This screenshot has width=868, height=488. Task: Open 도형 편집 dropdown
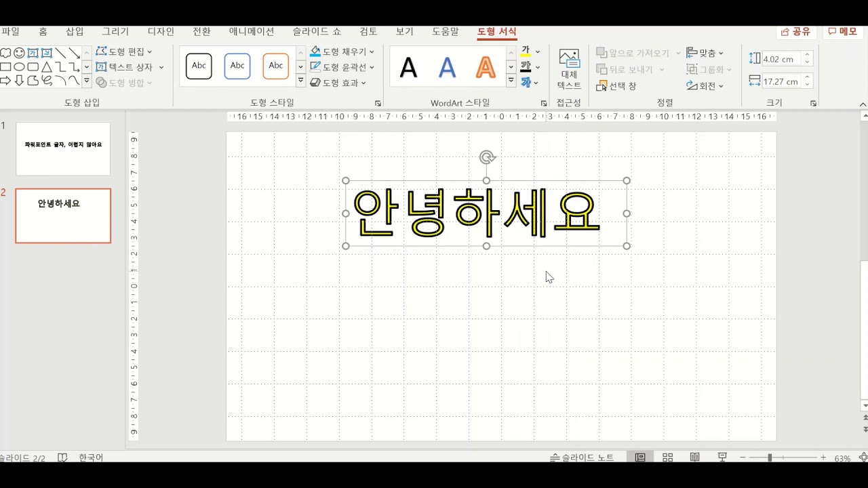click(124, 52)
